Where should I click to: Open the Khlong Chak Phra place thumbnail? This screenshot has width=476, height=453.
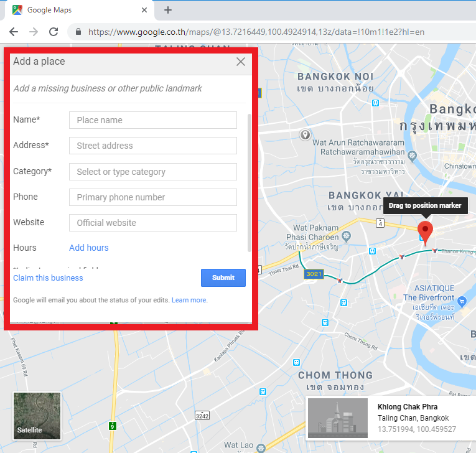click(338, 418)
